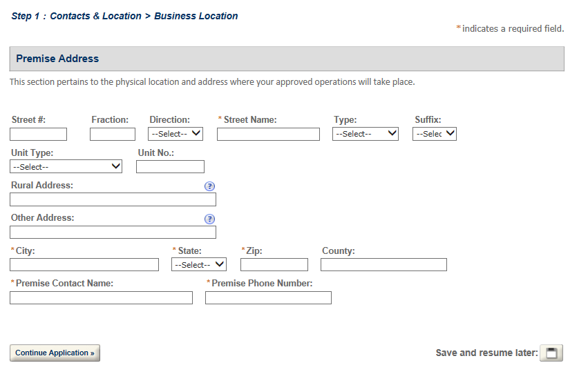Open the Direction dropdown
The height and width of the screenshot is (374, 588).
[x=176, y=134]
